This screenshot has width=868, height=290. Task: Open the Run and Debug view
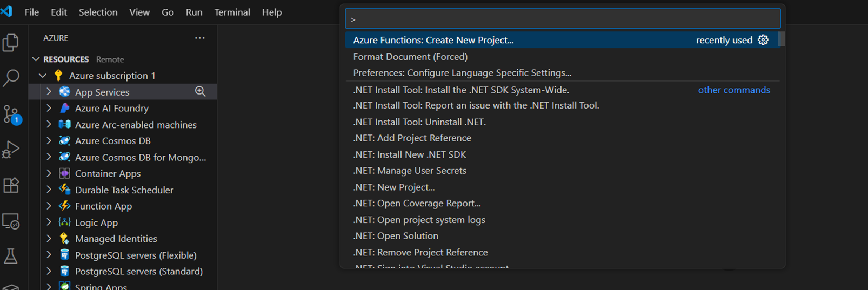pos(11,150)
